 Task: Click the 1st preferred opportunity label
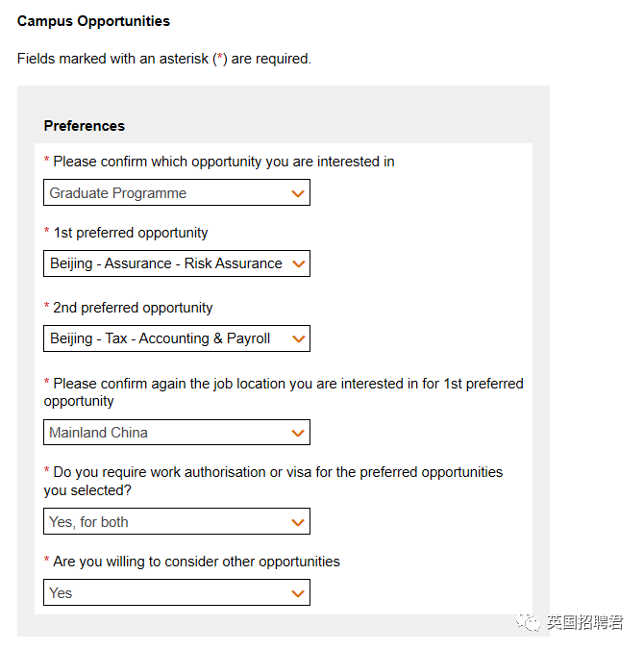(130, 233)
